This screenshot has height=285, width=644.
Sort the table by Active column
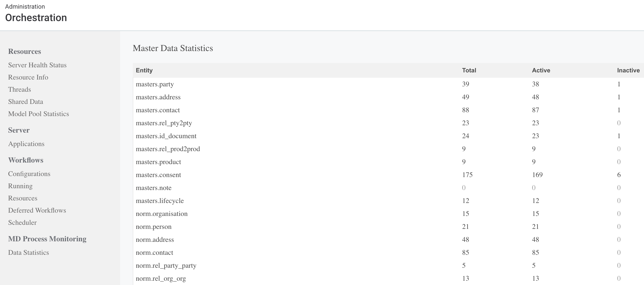[541, 70]
